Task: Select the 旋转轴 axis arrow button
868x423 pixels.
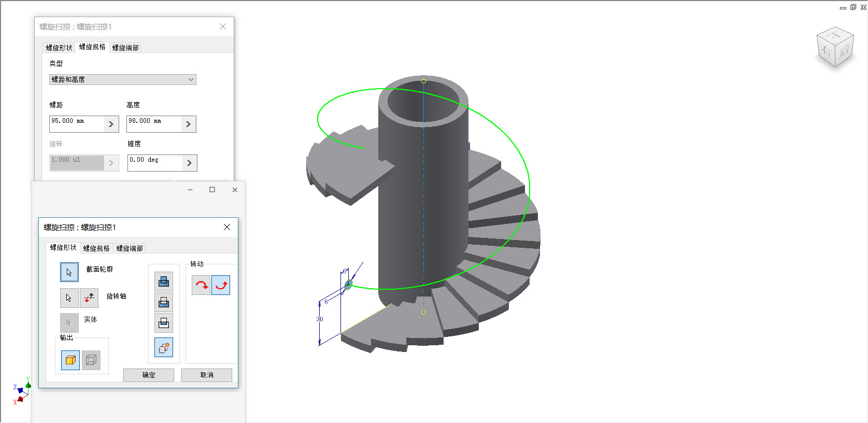Action: [x=69, y=298]
